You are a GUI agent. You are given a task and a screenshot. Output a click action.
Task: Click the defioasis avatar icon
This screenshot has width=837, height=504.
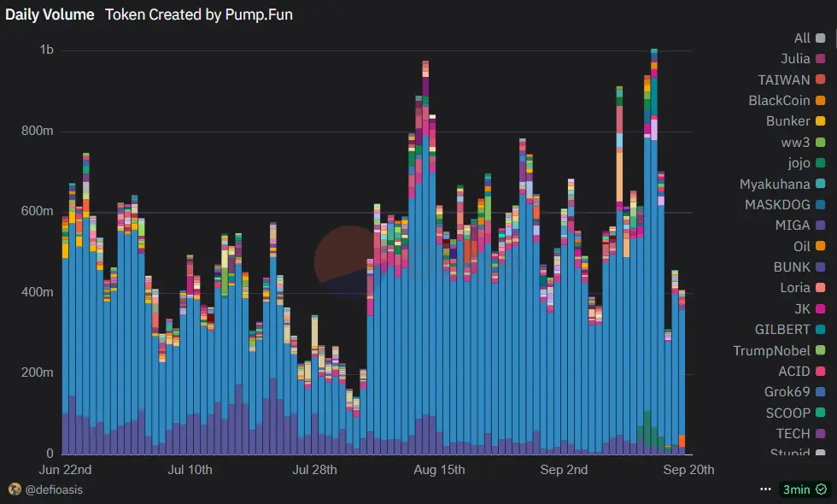[15, 489]
